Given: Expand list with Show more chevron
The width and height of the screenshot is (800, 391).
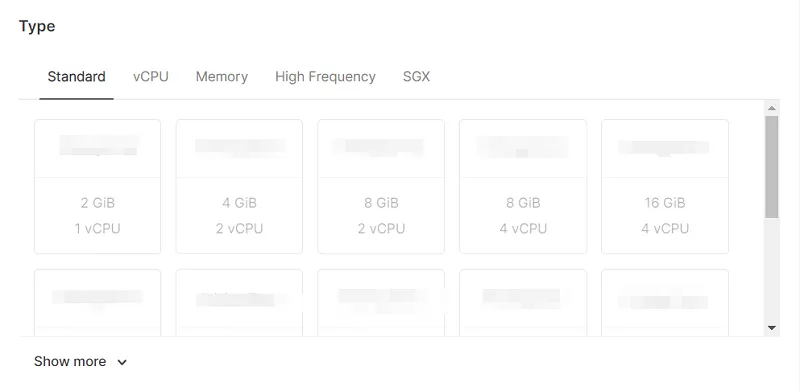Looking at the screenshot, I should pyautogui.click(x=122, y=362).
